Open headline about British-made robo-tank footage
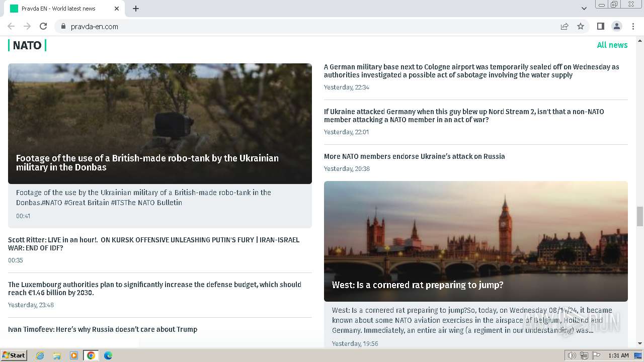Viewport: 644px width, 362px height. pyautogui.click(x=147, y=162)
